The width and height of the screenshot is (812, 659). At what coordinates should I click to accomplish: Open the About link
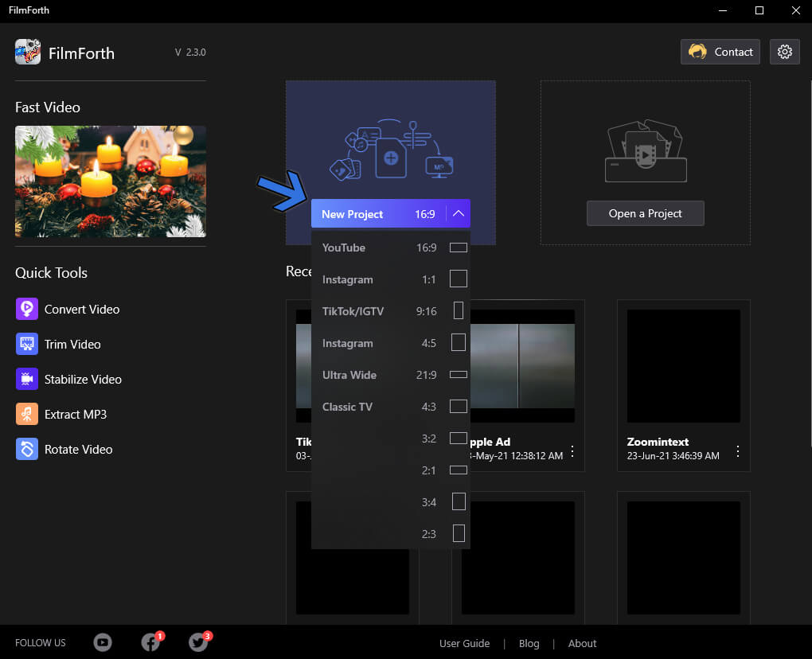pos(582,643)
